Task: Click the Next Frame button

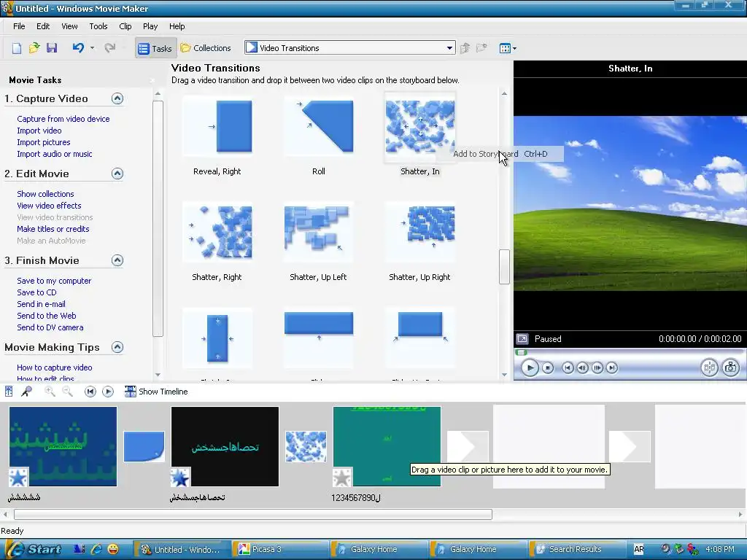Action: tap(597, 367)
